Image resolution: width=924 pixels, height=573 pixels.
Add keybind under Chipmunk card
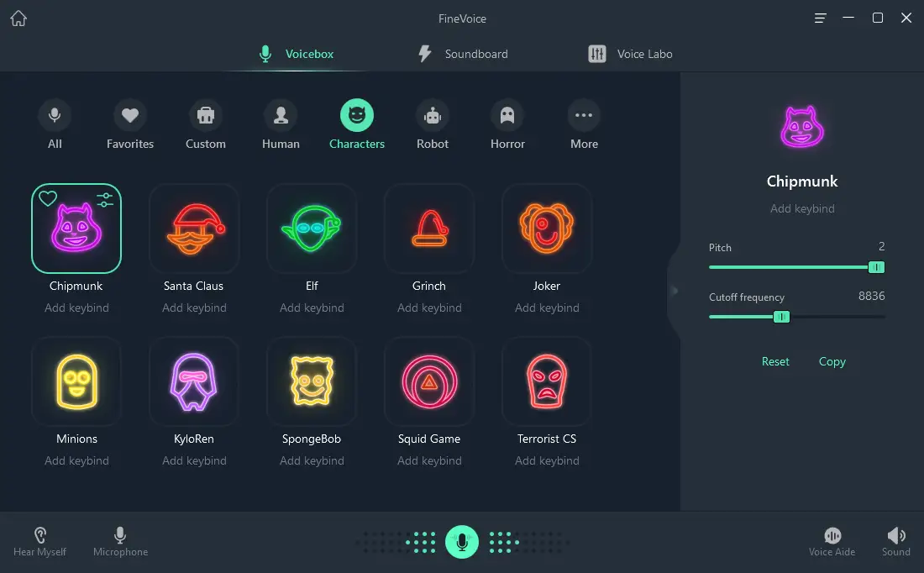pyautogui.click(x=76, y=308)
